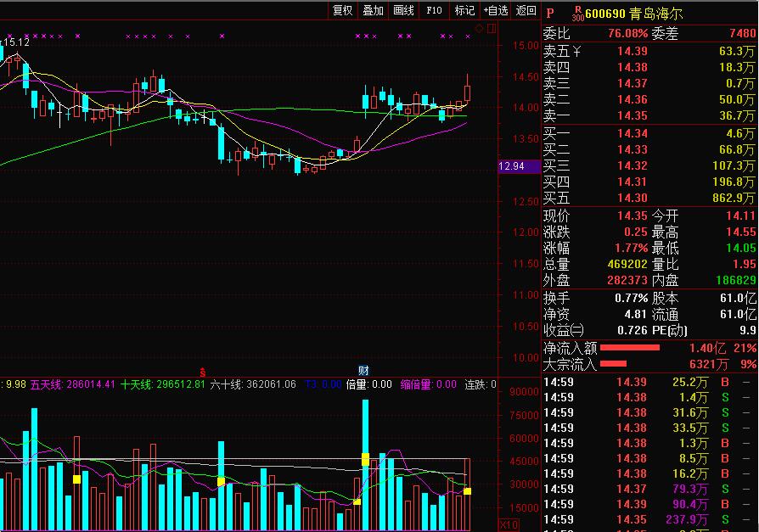Viewport: 759px width, 532px height.
Task: Select the trade tick with 16.2万 volume
Action: tap(649, 473)
